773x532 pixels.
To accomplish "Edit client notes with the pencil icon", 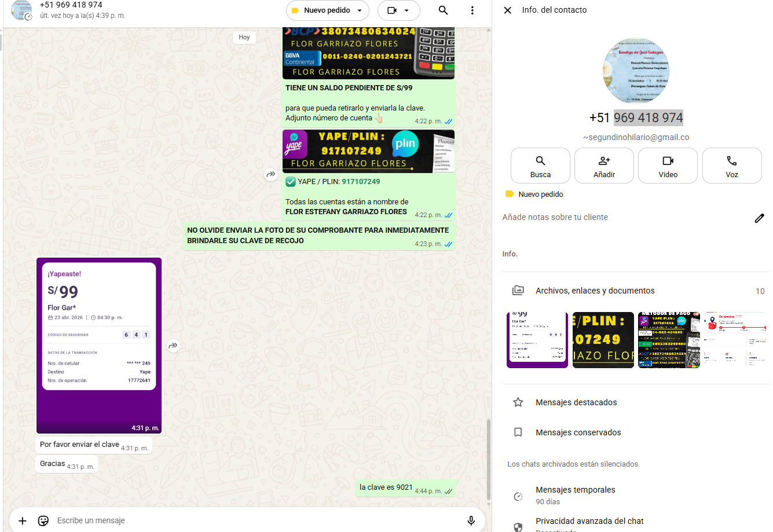I will tap(759, 218).
